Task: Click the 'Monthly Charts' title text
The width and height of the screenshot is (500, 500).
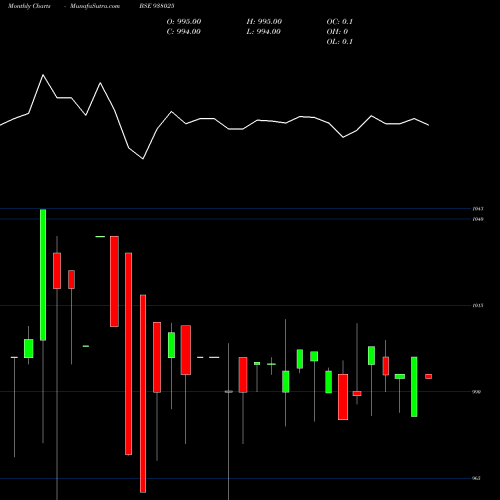Action: 29,6
